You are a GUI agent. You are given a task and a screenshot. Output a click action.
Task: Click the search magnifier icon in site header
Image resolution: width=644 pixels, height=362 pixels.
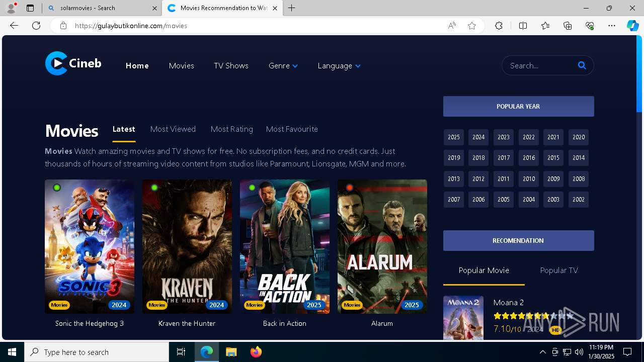(x=582, y=65)
